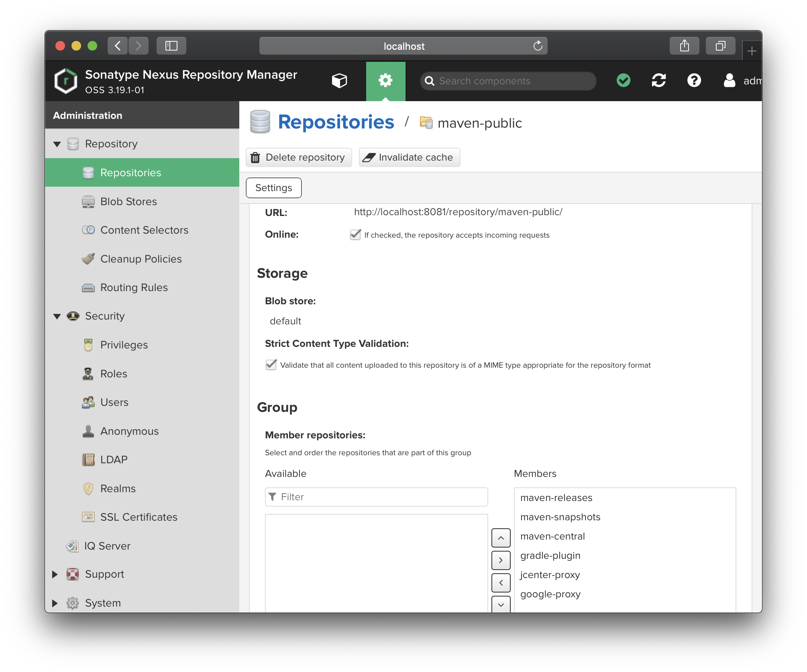Toggle the browser sidebar button
The image size is (807, 672).
coord(171,46)
